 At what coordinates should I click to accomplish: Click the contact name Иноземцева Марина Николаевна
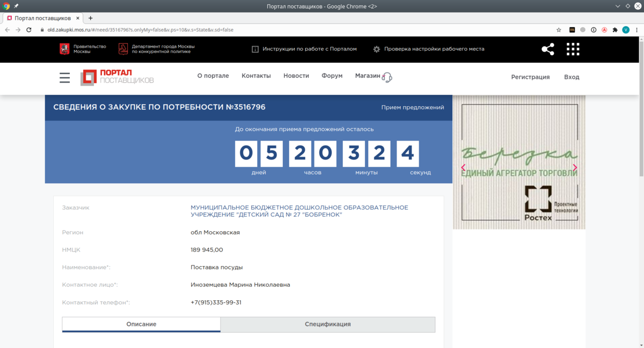[x=240, y=285]
